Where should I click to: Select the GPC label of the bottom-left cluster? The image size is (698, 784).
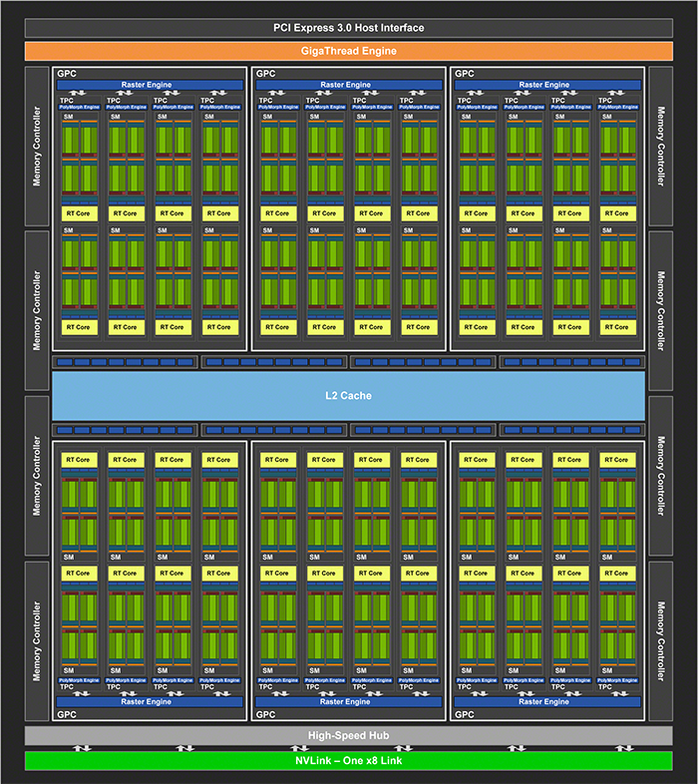pos(67,714)
